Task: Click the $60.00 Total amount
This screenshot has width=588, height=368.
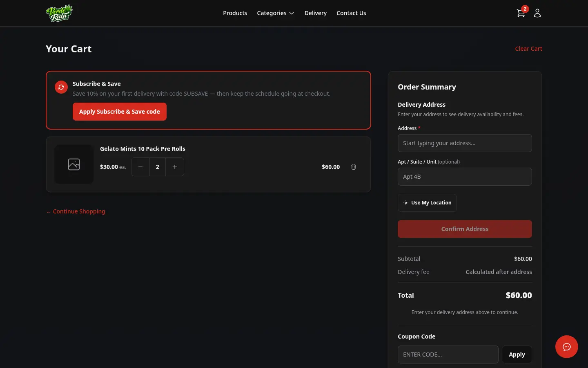Action: point(519,295)
